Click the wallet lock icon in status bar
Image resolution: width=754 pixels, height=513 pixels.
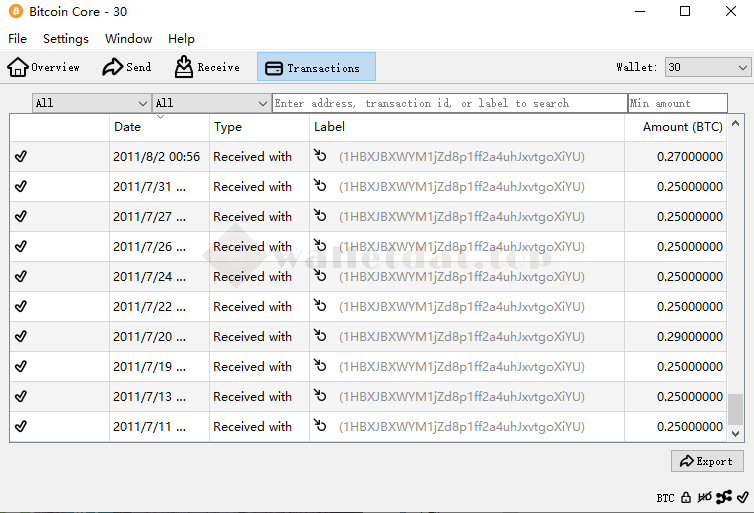[x=686, y=497]
